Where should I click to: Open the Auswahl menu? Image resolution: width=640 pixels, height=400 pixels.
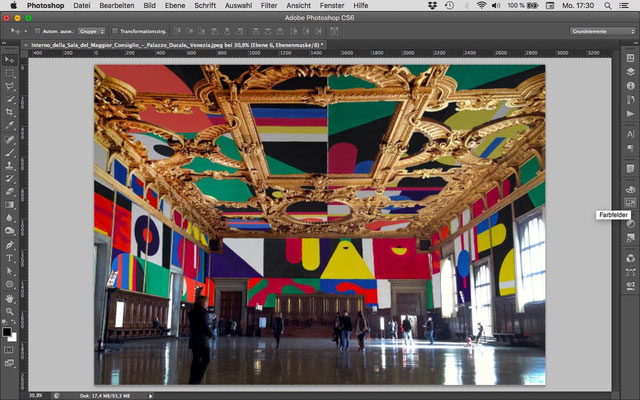pos(238,5)
